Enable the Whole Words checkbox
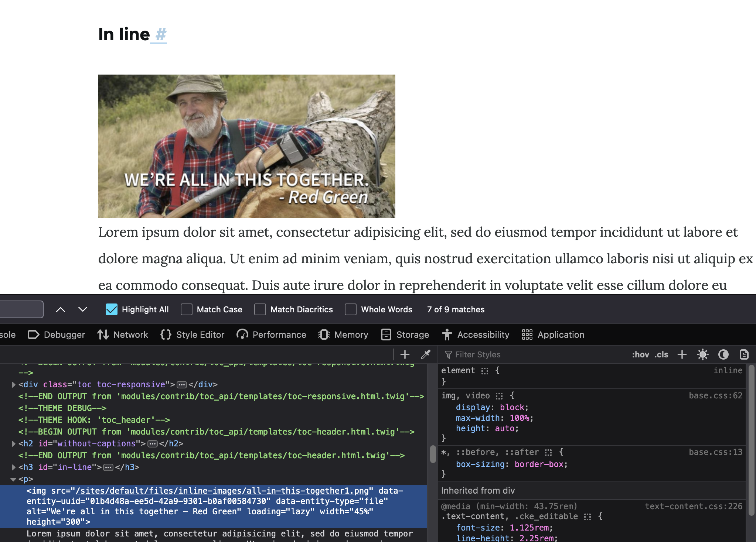This screenshot has width=756, height=542. [351, 309]
